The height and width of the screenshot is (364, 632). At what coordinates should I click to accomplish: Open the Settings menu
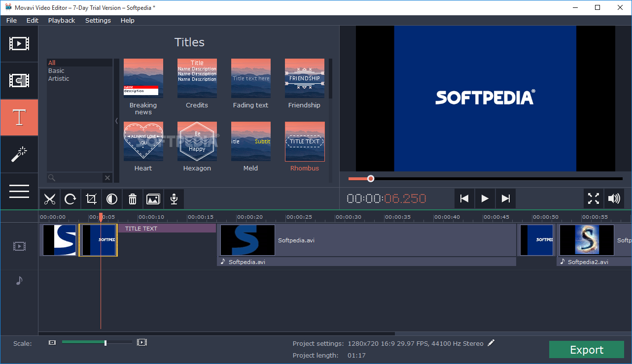point(98,20)
